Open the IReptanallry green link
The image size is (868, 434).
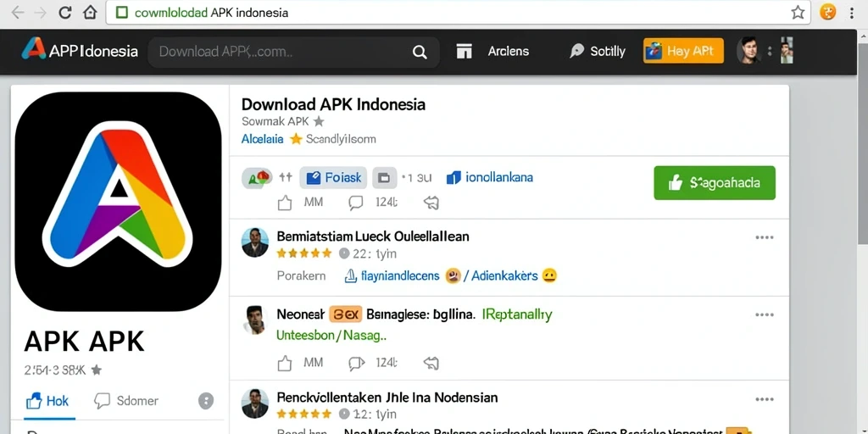(x=517, y=315)
